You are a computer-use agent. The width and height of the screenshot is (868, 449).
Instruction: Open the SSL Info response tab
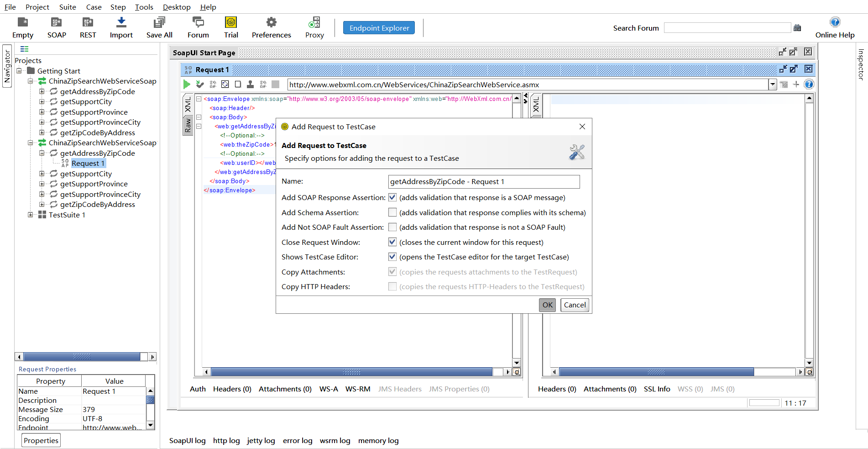(x=657, y=389)
